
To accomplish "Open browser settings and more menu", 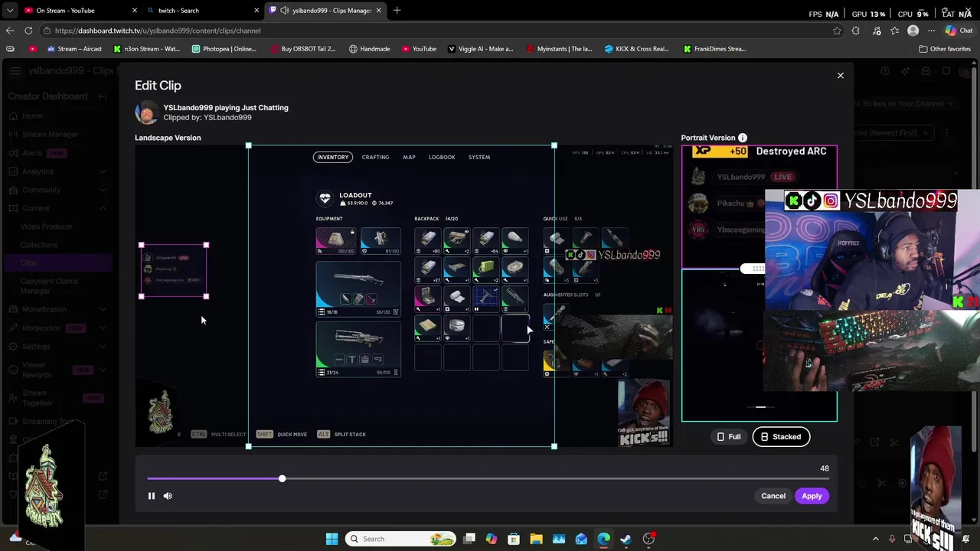I will click(x=932, y=31).
